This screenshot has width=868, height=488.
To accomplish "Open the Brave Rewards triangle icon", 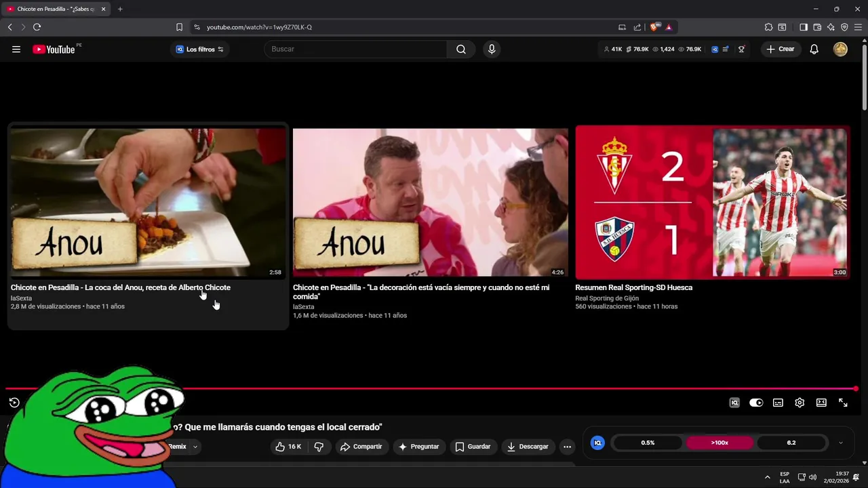I will tap(669, 27).
